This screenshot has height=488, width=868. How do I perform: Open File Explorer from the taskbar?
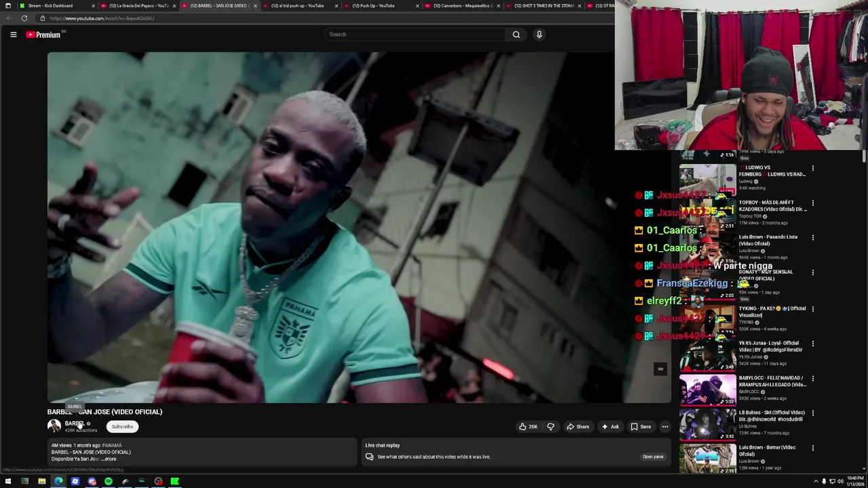41,481
